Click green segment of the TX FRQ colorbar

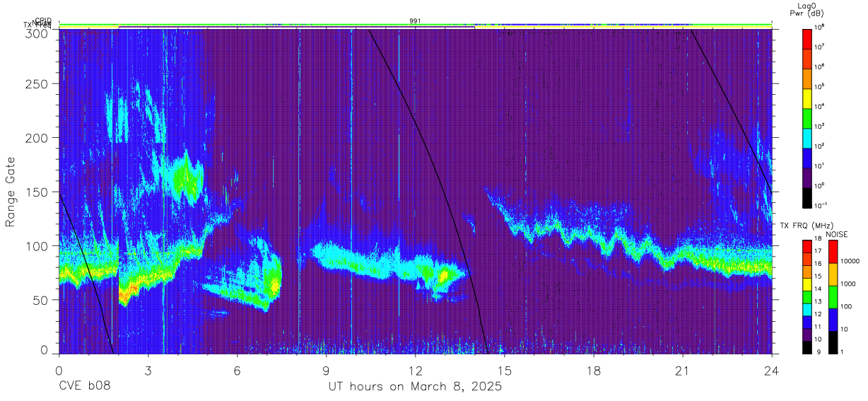[x=807, y=297]
